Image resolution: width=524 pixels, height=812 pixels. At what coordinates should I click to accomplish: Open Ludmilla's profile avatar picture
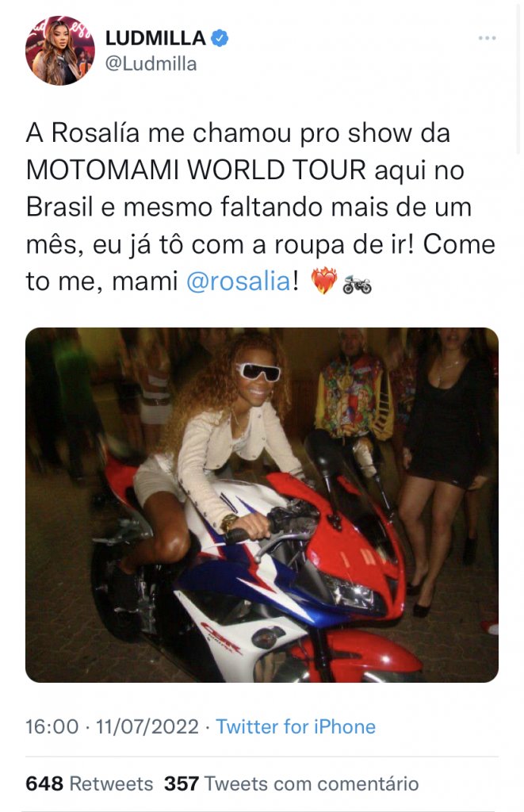pyautogui.click(x=60, y=50)
